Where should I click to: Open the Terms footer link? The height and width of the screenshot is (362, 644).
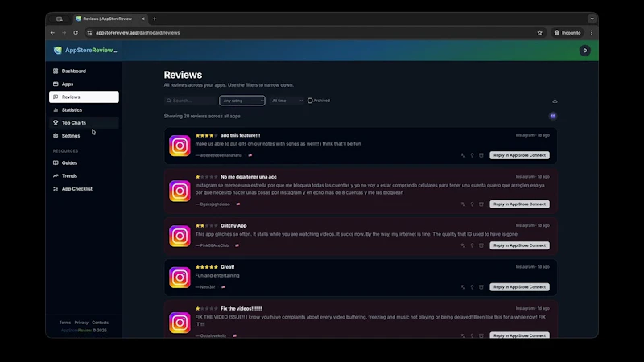[65, 323]
